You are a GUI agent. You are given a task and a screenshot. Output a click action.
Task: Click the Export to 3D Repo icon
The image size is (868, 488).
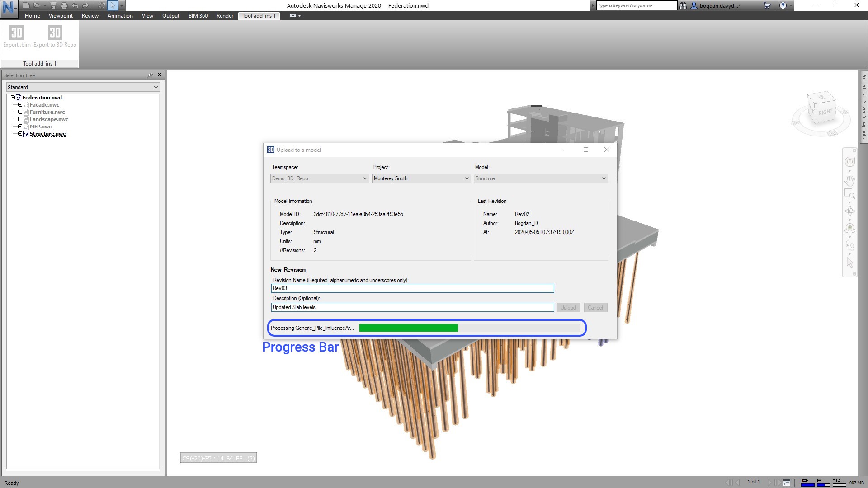click(55, 33)
